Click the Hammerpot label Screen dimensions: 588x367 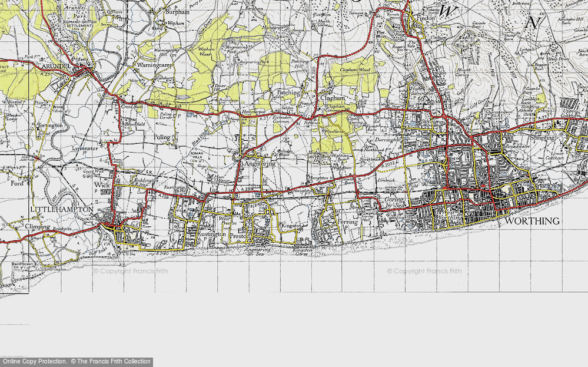[253, 113]
